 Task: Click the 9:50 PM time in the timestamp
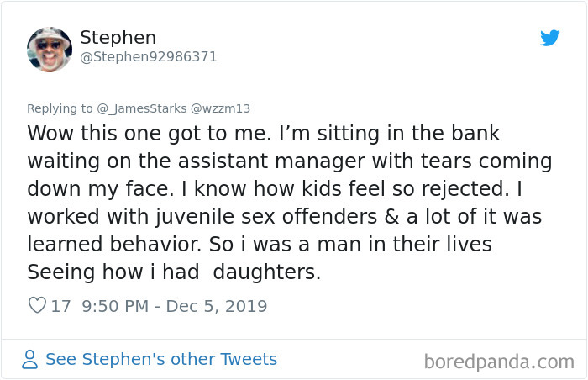[117, 306]
